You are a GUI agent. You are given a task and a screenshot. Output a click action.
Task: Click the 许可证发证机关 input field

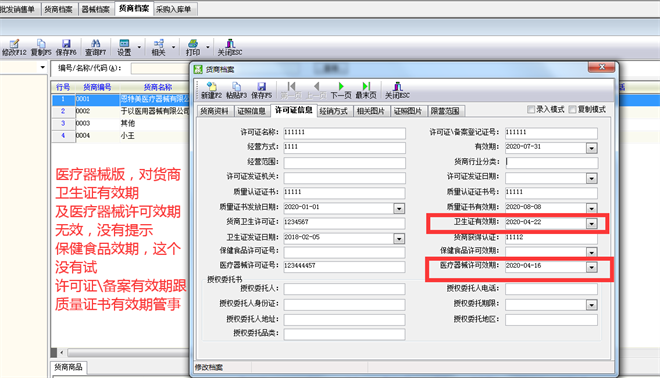tap(344, 178)
